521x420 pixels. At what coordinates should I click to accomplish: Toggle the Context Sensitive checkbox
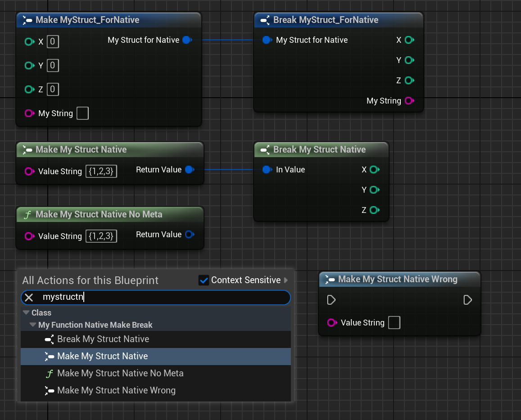pyautogui.click(x=204, y=280)
